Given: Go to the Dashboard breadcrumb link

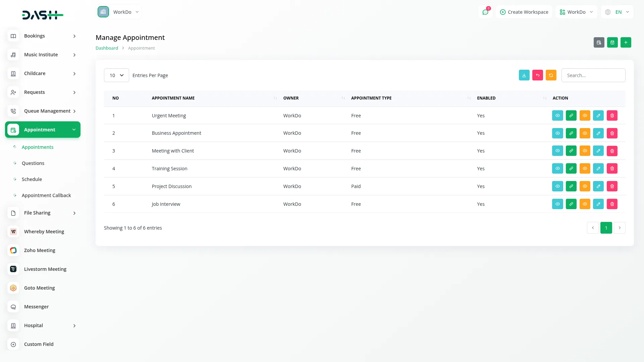Looking at the screenshot, I should (x=107, y=48).
